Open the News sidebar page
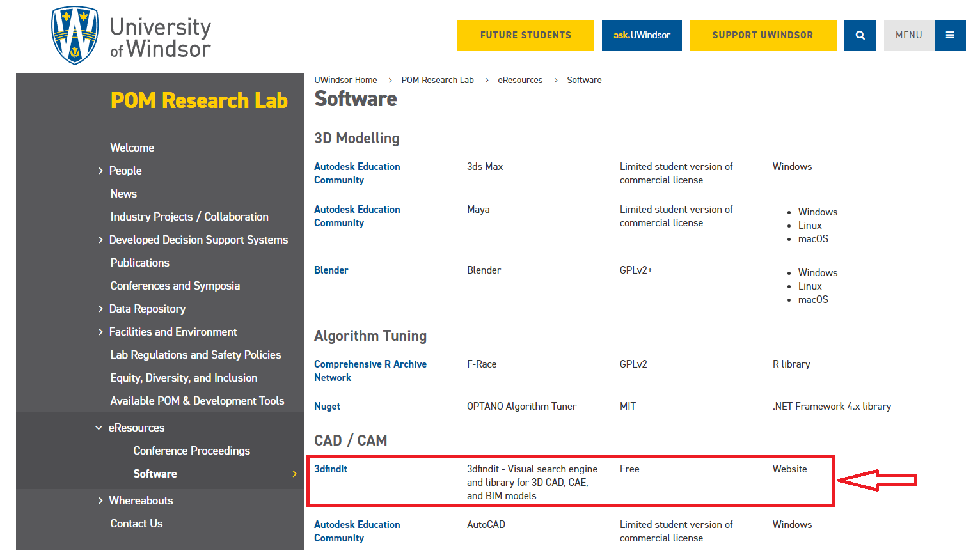 pyautogui.click(x=123, y=194)
